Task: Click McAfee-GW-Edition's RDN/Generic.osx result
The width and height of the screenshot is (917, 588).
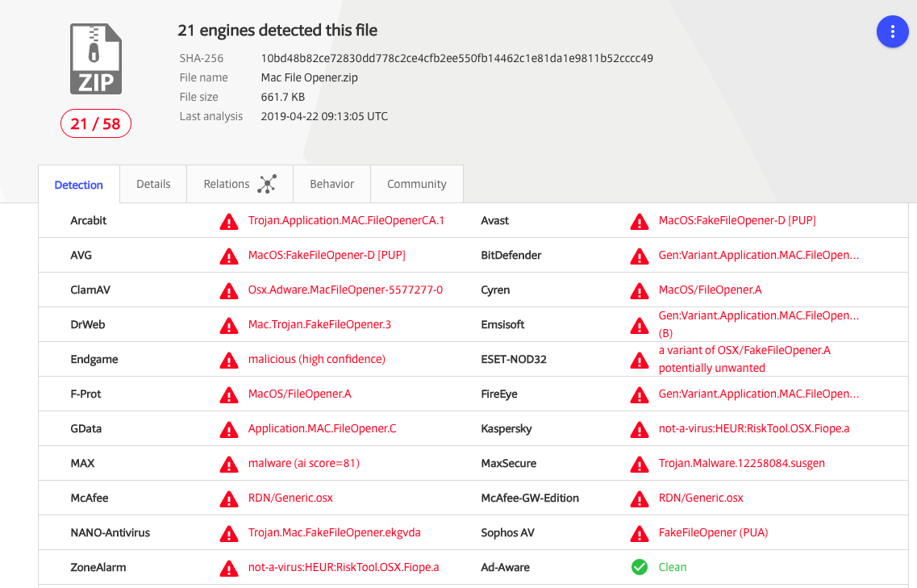Action: [x=701, y=498]
